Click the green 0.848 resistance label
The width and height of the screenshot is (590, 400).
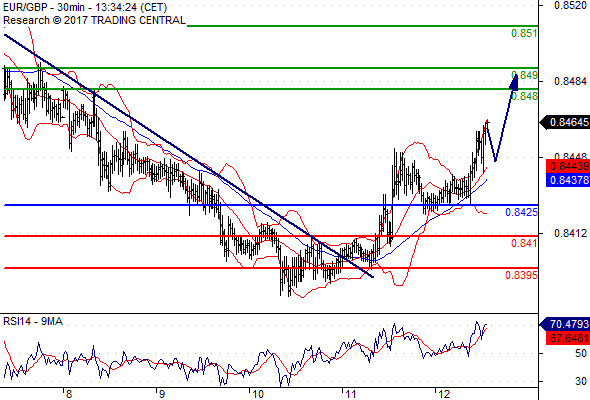point(525,96)
